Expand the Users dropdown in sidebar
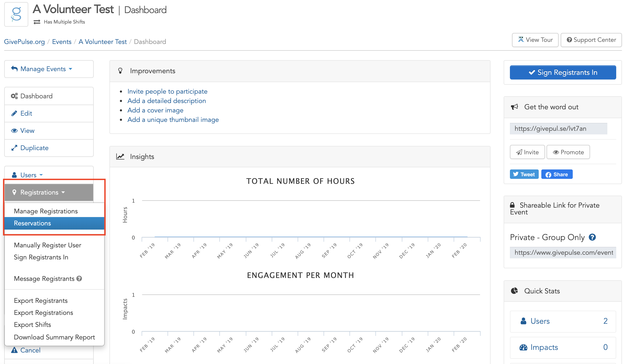The width and height of the screenshot is (623, 364). (49, 175)
